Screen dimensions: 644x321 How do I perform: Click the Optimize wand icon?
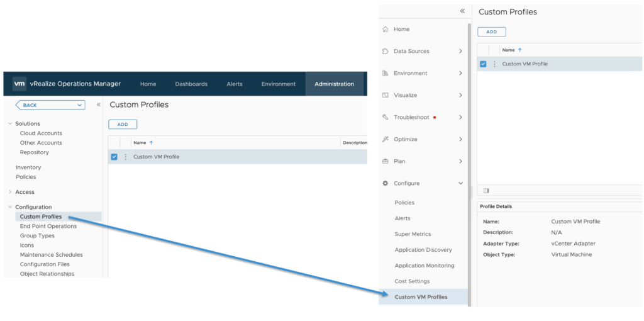[x=386, y=140]
